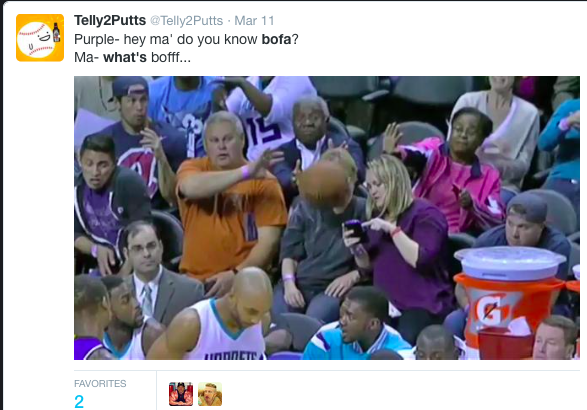Click the woman's phone in the photo
Screen dimensions: 587x410
tap(355, 230)
